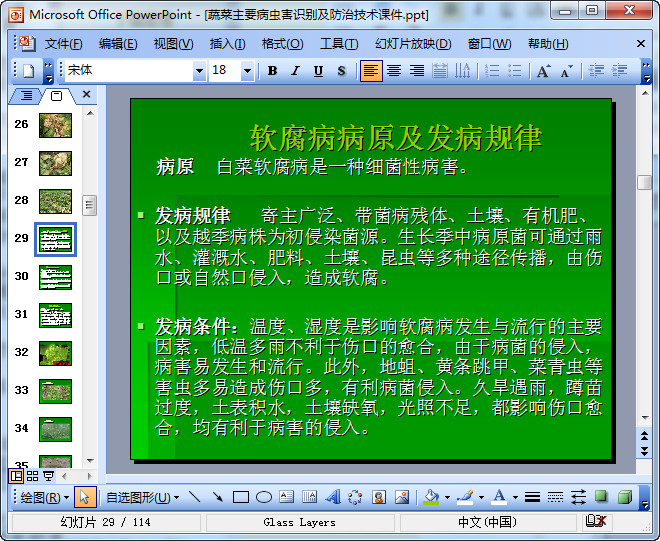Switch to the Outline tab
This screenshot has height=541, width=660.
[x=26, y=96]
